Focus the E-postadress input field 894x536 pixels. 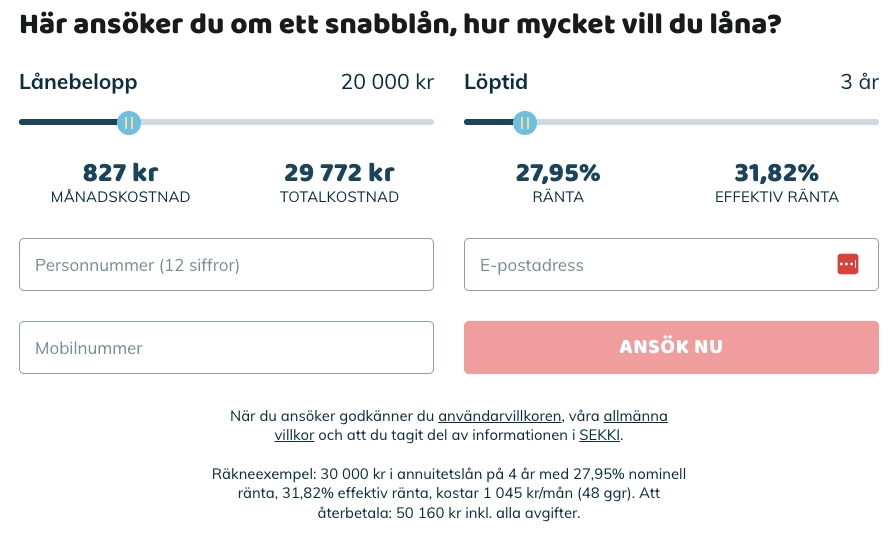(645, 265)
